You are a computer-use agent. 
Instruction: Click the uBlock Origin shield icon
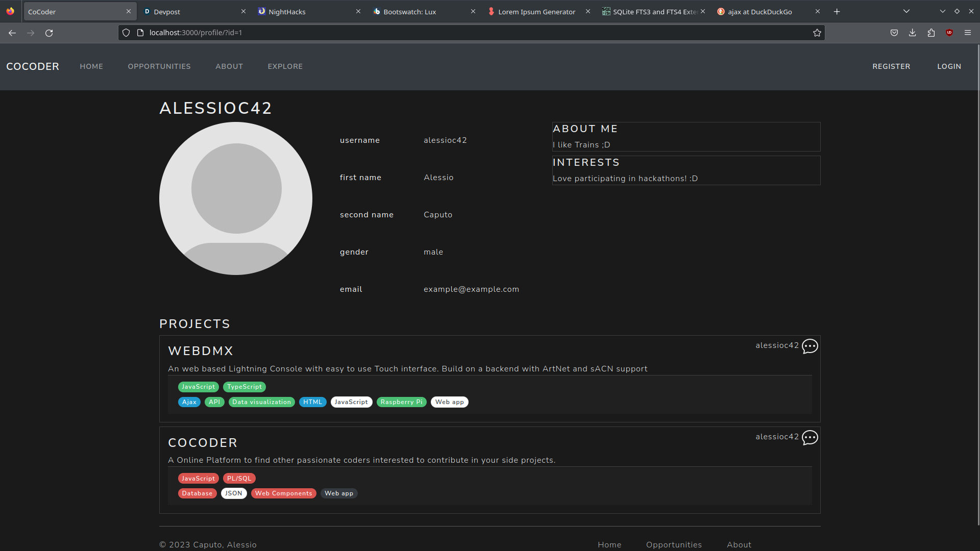(949, 33)
